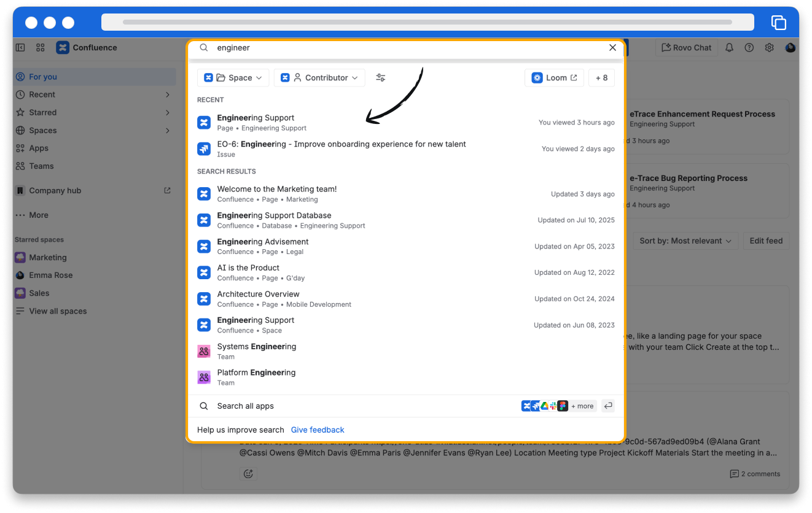This screenshot has height=513, width=812.
Task: Show the + 8 more apps button
Action: point(601,77)
